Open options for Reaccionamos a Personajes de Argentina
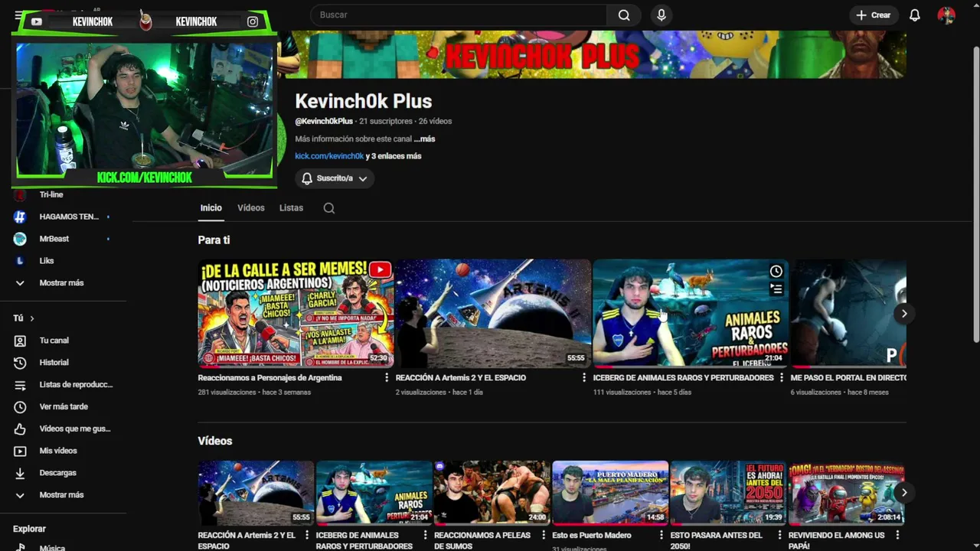Screen dimensions: 980x551 (x=387, y=378)
